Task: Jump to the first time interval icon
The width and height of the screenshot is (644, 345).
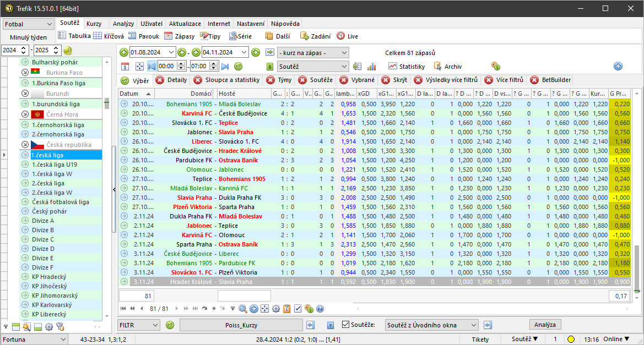Action: (x=152, y=67)
